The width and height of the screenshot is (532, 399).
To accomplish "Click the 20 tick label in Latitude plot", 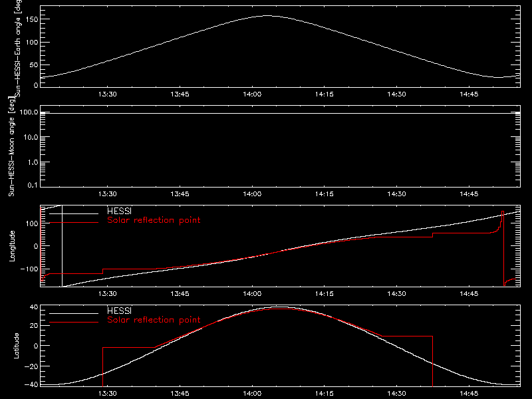I will click(34, 326).
